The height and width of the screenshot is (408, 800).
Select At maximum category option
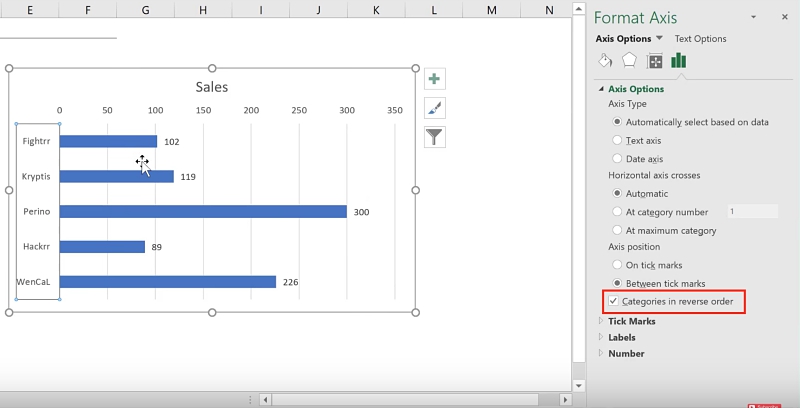[618, 230]
